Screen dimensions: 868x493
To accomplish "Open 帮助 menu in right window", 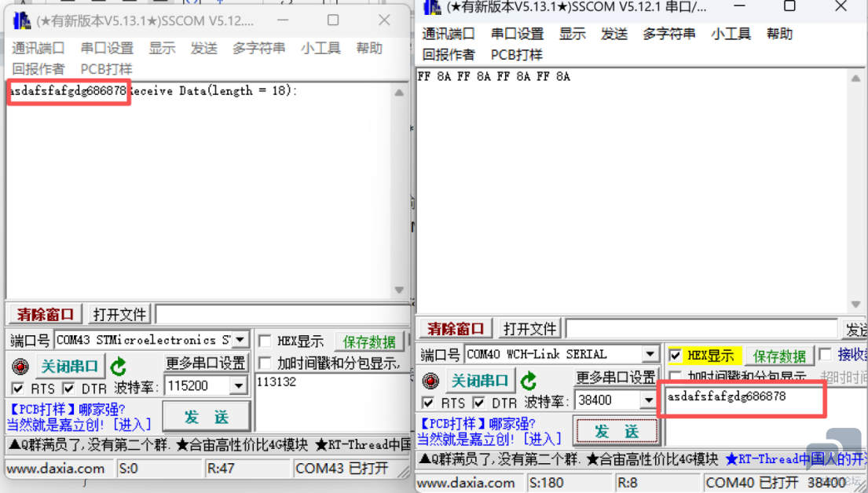I will click(779, 34).
